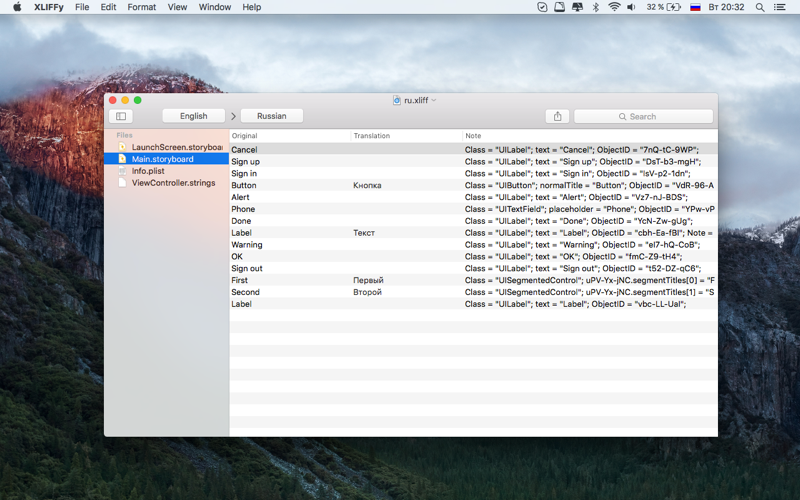Image resolution: width=800 pixels, height=500 pixels.
Task: Click the date and time in menu bar
Action: [726, 7]
